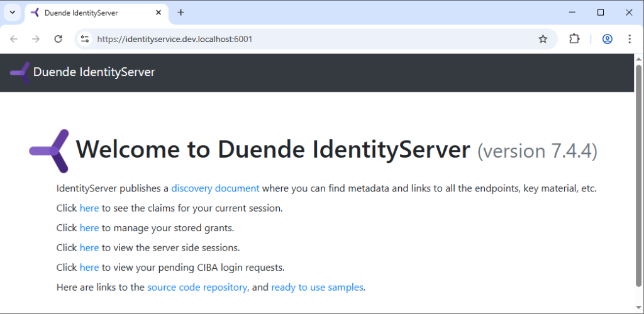Screen dimensions: 644x314
Task: Close the Duende IdentityServer tab
Action: click(159, 13)
